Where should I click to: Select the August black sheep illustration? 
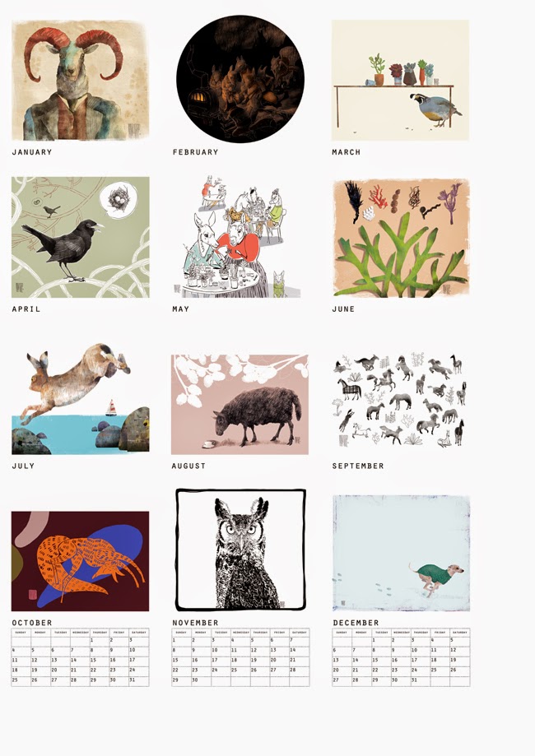(240, 405)
